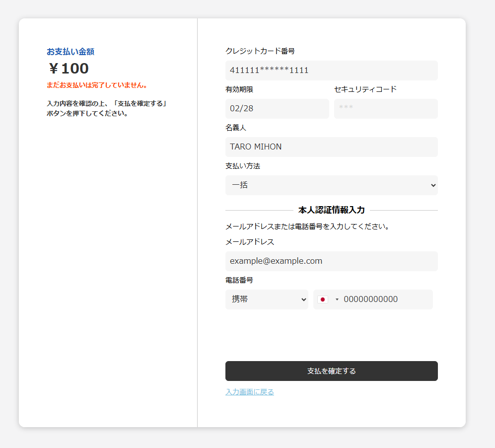
Task: Click the お支払い金額 heading
Action: pyautogui.click(x=71, y=51)
